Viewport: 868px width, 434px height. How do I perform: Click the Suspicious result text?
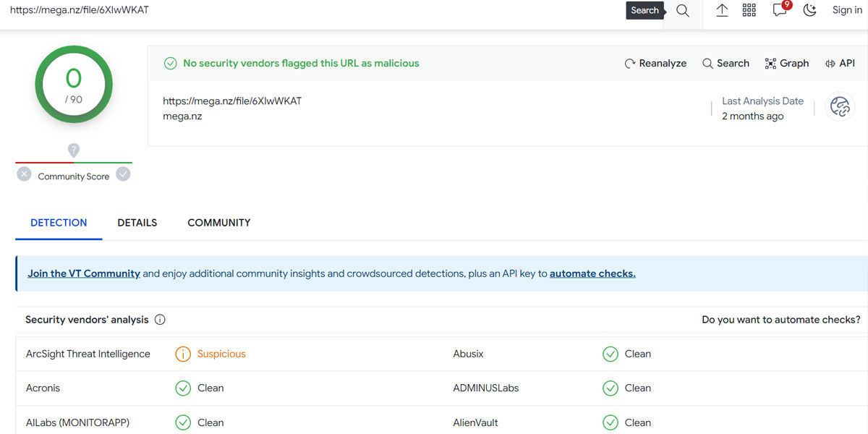click(221, 354)
